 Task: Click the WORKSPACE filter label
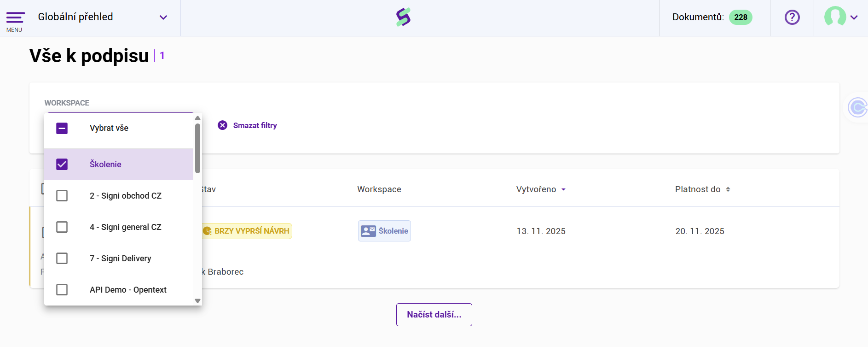(67, 103)
